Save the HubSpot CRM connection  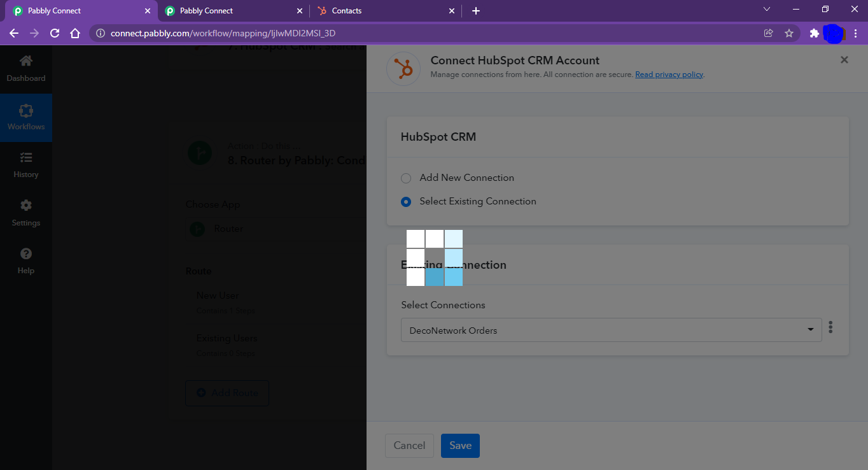coord(460,446)
